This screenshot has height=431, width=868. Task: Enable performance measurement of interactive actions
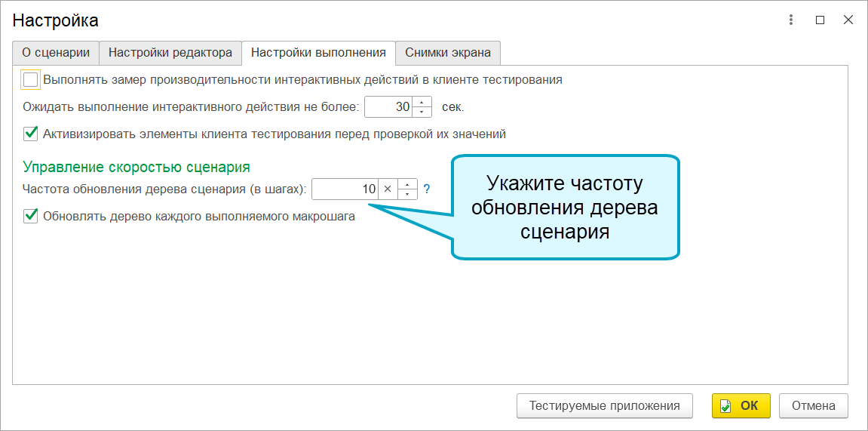(30, 80)
